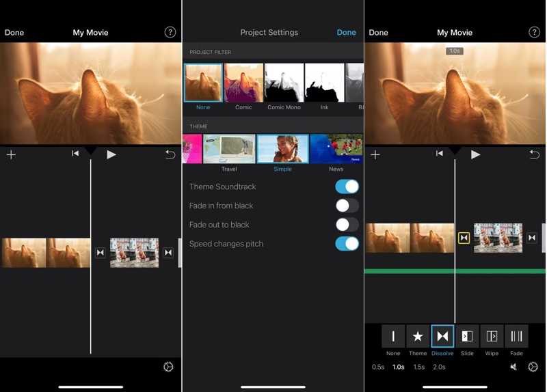Select Slide transition
Image resolution: width=547 pixels, height=392 pixels.
(x=467, y=336)
